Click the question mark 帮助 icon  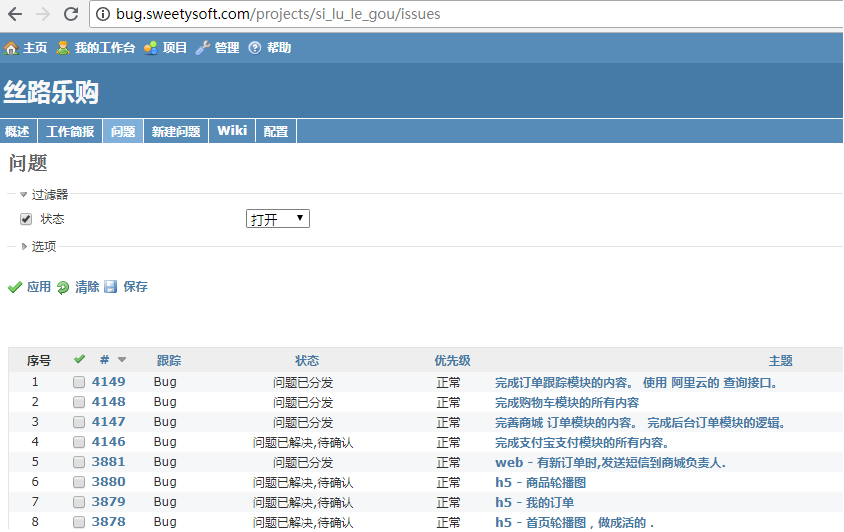(255, 48)
